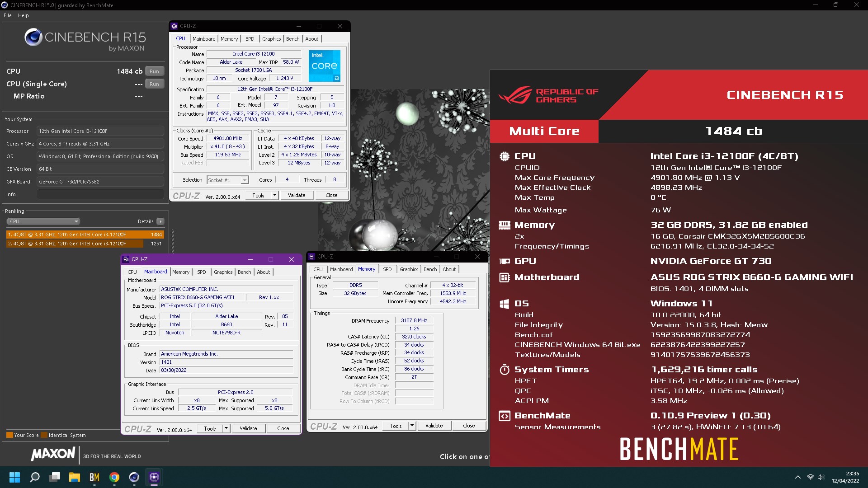Select CPU tab in Memory CPU-Z window
This screenshot has width=868, height=488.
[x=318, y=269]
